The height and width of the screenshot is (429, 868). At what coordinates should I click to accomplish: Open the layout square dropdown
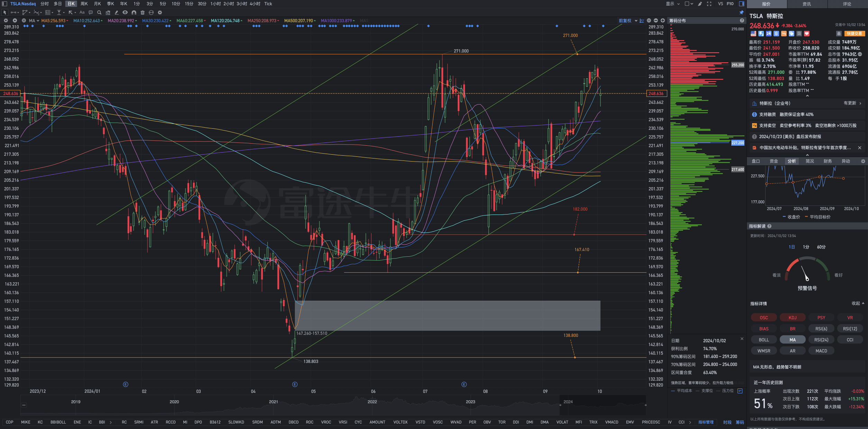click(689, 4)
